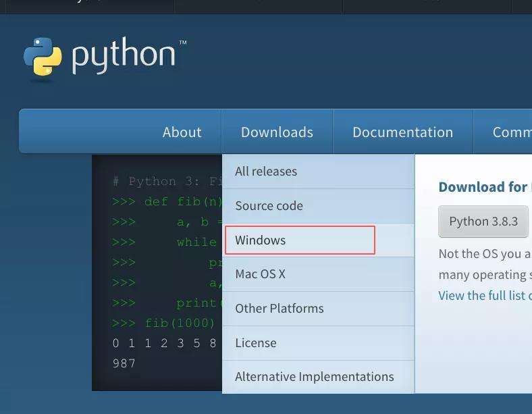Select the highlighted Windows entry
Screen dimensions: 532x414
(261, 240)
